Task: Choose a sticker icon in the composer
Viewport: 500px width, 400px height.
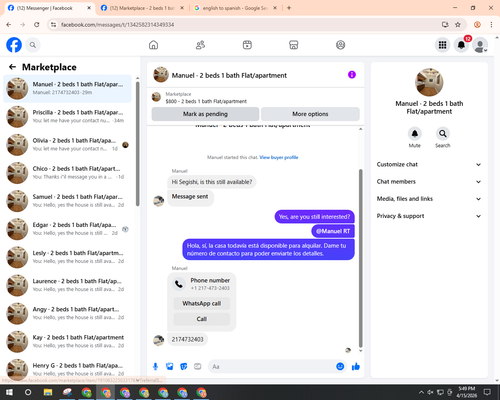Action: pyautogui.click(x=184, y=367)
